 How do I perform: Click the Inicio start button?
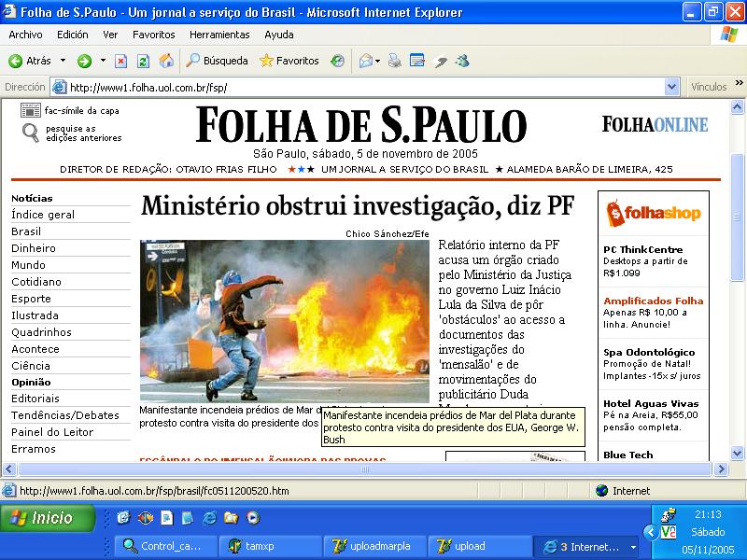pos(48,518)
